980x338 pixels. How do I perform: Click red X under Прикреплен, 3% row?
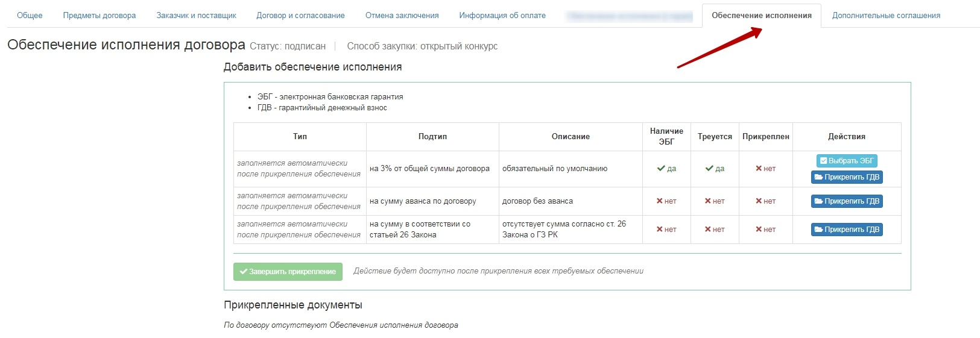[x=759, y=169]
